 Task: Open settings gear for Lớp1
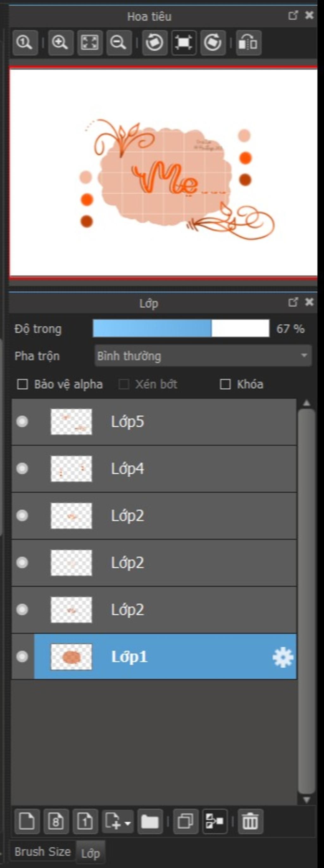(283, 657)
